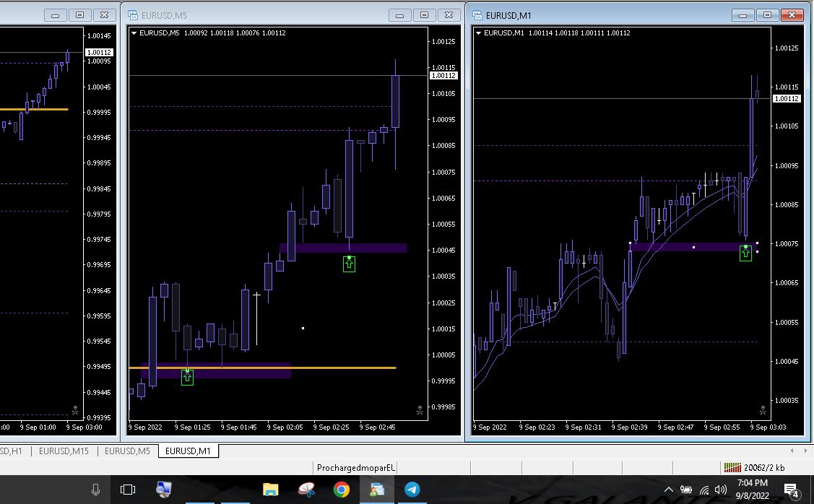Image resolution: width=814 pixels, height=504 pixels.
Task: Click the 9 Sep 02:55 time label in M1 chart
Action: click(x=722, y=427)
